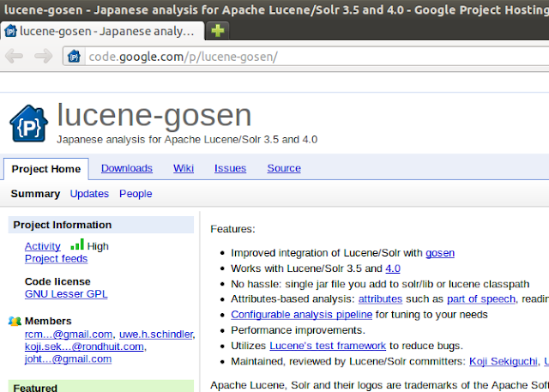Image resolution: width=549 pixels, height=392 pixels.
Task: Click the site favicon in the address bar
Action: click(74, 56)
